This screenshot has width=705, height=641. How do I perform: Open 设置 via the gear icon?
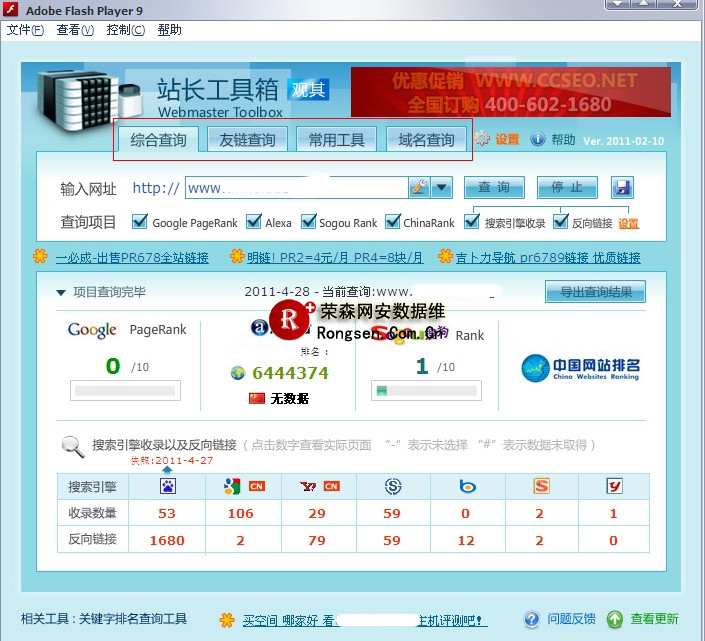pyautogui.click(x=483, y=139)
